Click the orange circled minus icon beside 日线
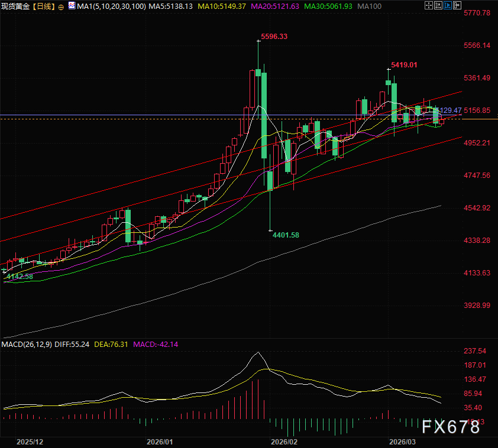This screenshot has width=498, height=448. (62, 7)
